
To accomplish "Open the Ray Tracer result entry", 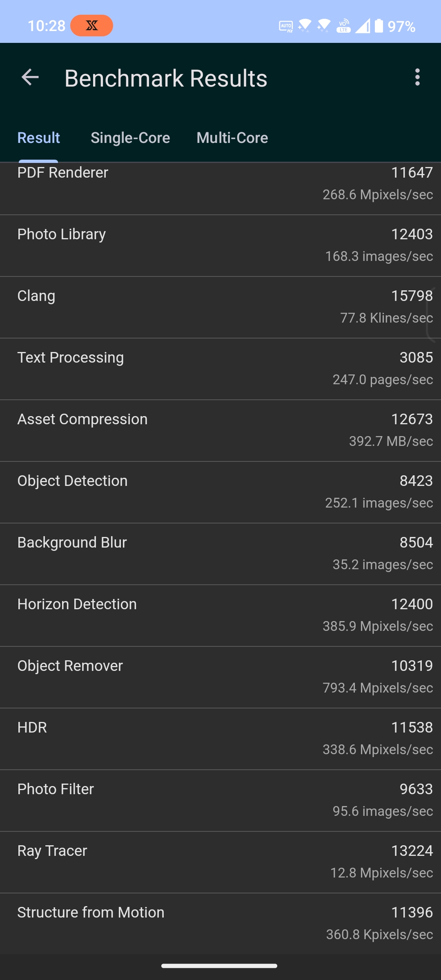I will (x=220, y=862).
